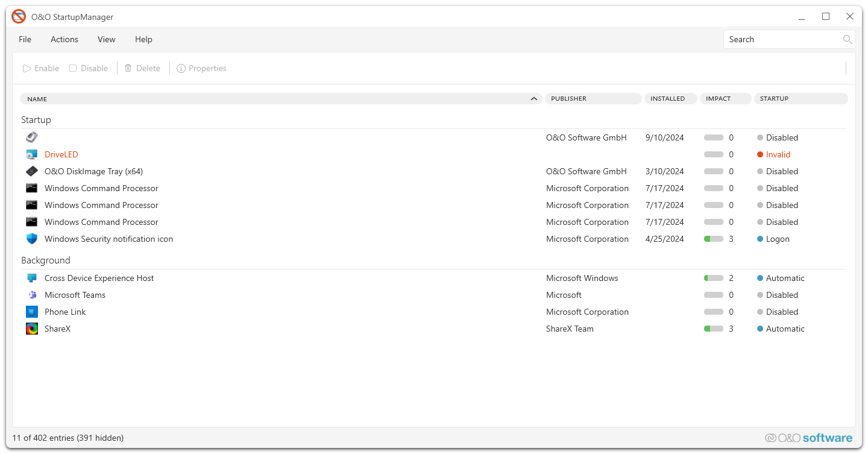Image resolution: width=868 pixels, height=454 pixels.
Task: Open the File menu
Action: 25,39
